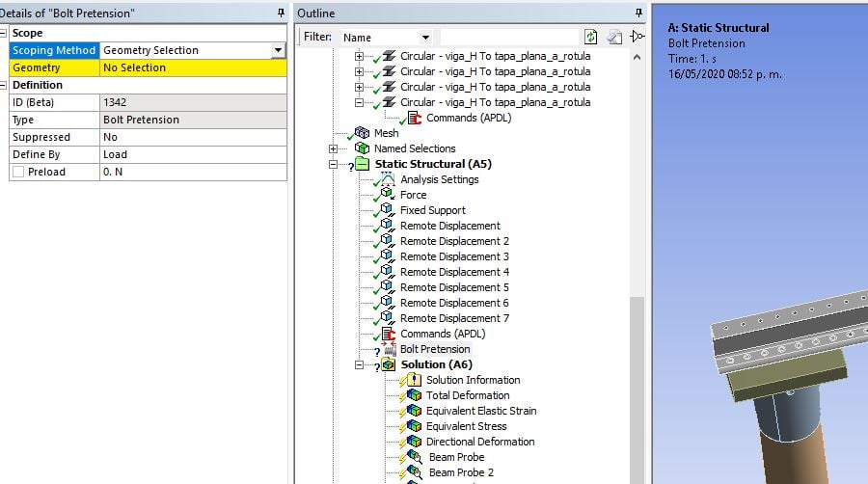Click the Bolt Pretension icon in tree
868x484 pixels.
pos(390,348)
